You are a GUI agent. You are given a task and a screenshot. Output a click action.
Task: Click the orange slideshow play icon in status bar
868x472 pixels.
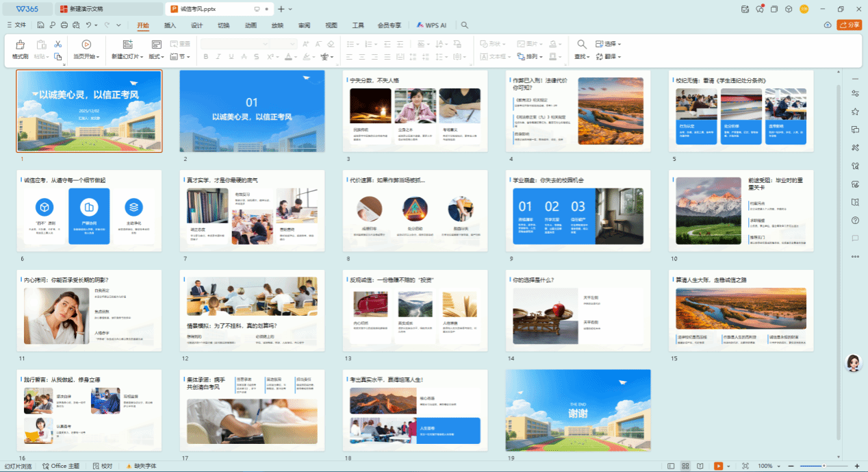pos(719,466)
